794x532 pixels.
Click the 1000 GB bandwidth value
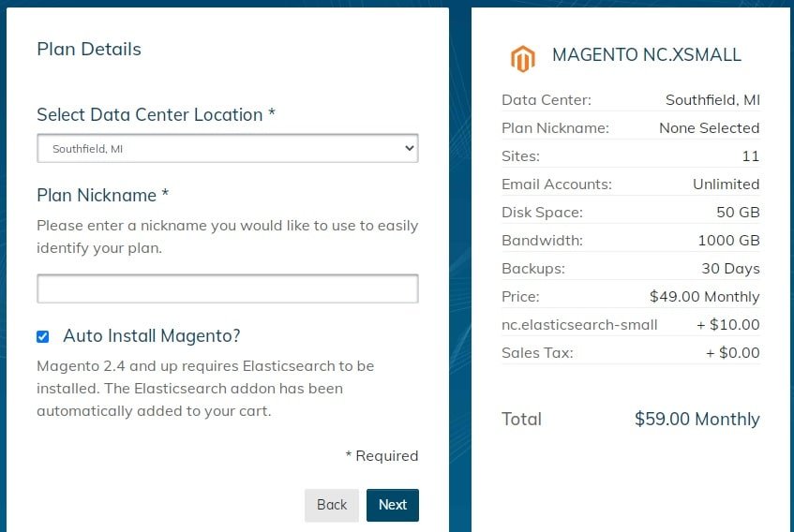pyautogui.click(x=728, y=240)
